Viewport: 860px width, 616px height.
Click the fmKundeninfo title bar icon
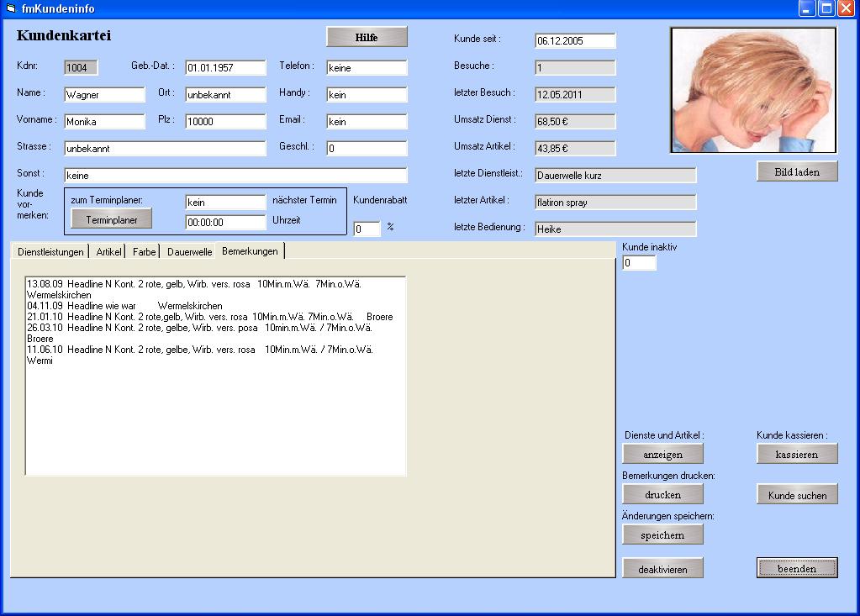point(11,8)
